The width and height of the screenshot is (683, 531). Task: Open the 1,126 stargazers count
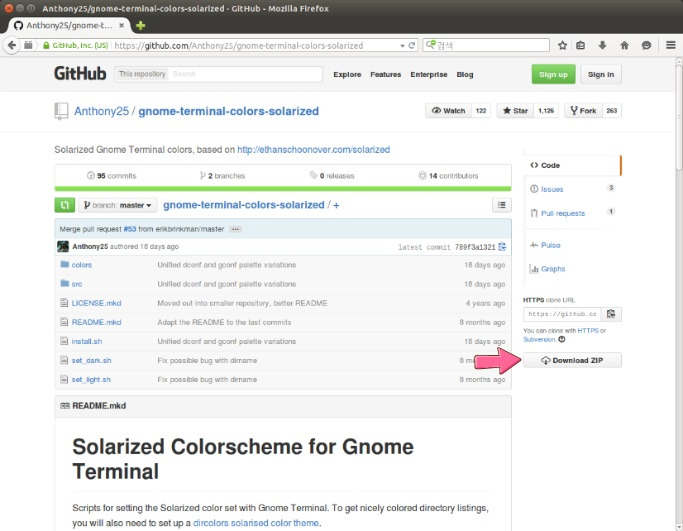pyautogui.click(x=546, y=111)
